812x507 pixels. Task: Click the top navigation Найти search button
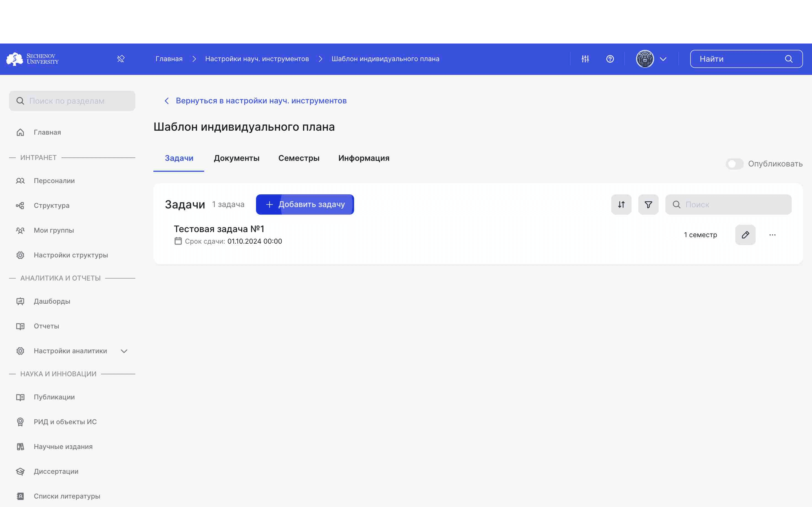tap(789, 58)
